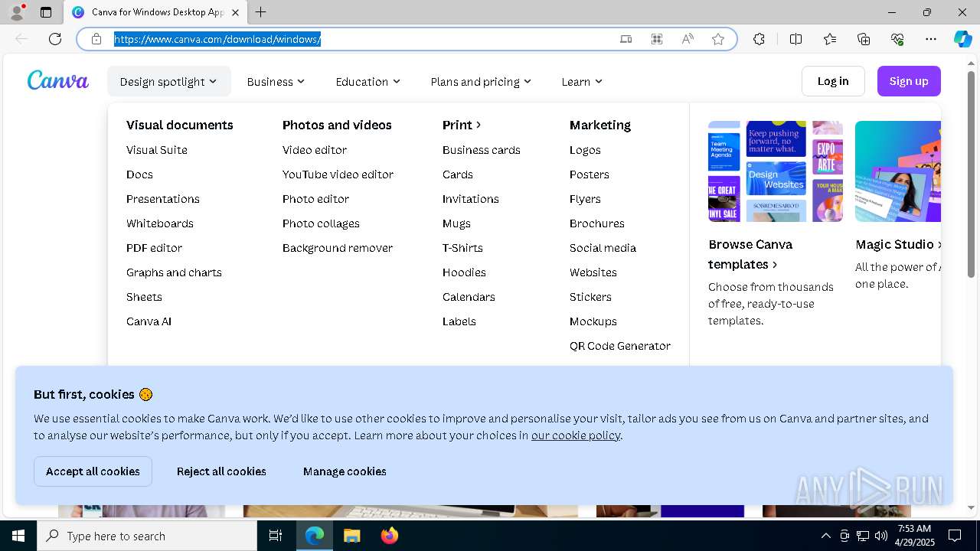Select PDF editor menu item

154,248
